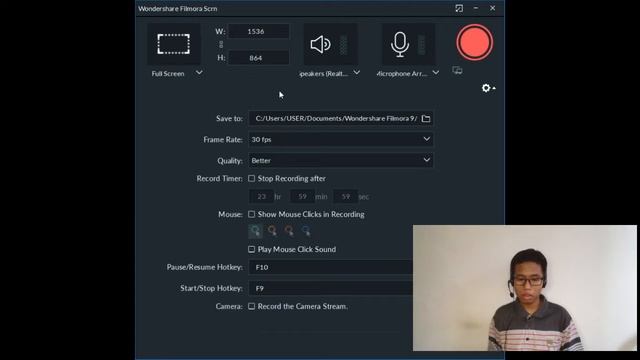Toggle the speaker system audio icon
The image size is (640, 360).
click(320, 44)
